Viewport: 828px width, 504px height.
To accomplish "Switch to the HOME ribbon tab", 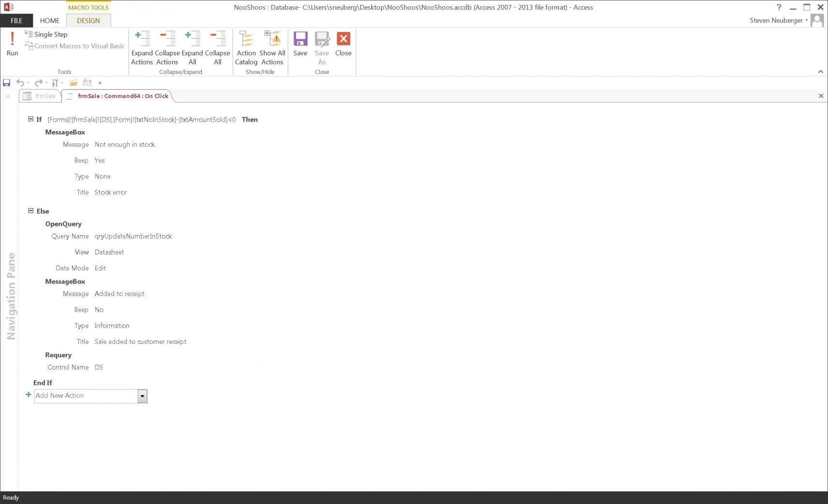I will pos(50,21).
